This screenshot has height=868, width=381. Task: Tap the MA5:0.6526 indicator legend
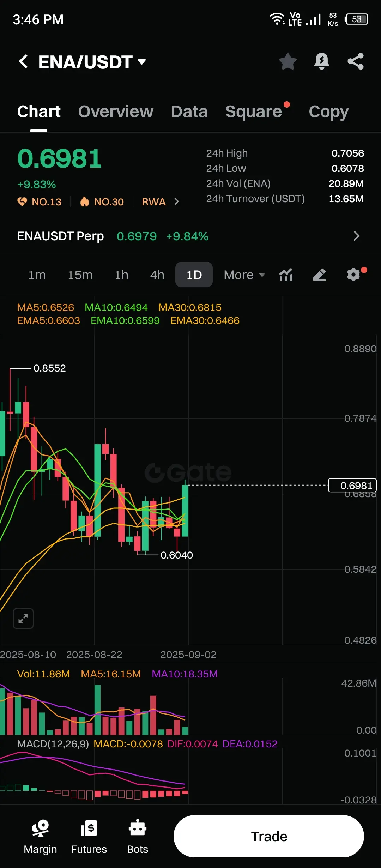[46, 307]
